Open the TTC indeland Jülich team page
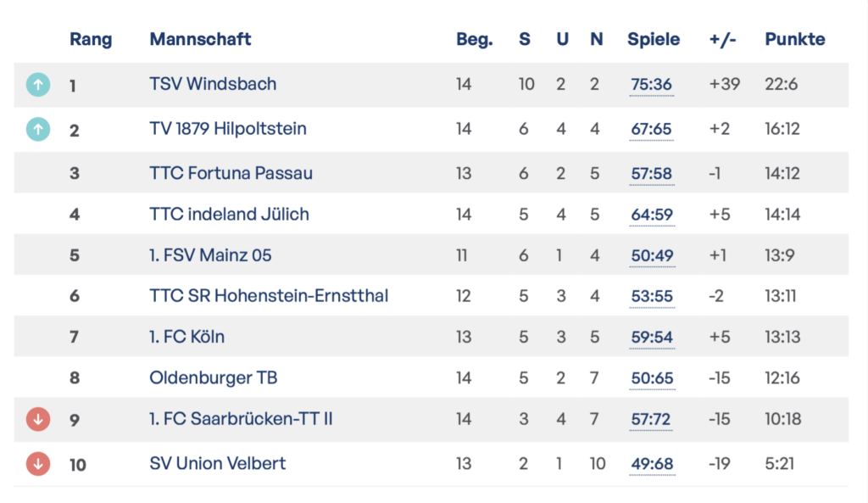Screen dimensions: 868x503 tap(229, 214)
